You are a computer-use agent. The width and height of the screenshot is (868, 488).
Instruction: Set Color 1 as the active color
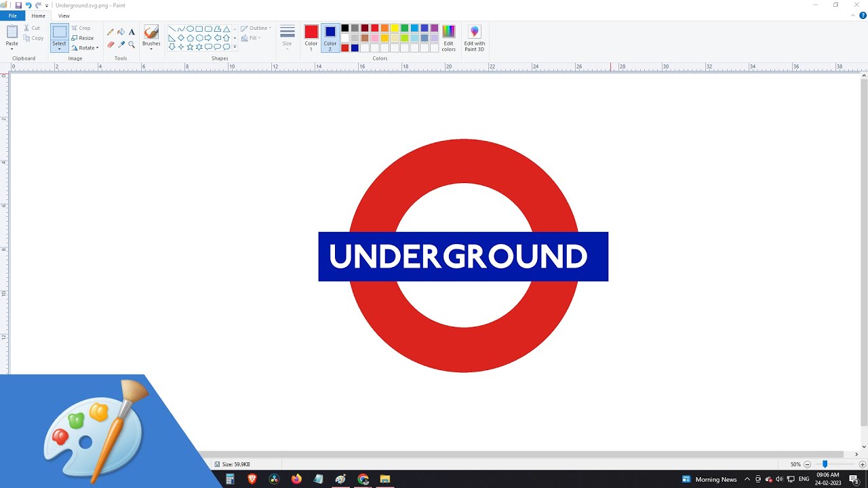click(x=311, y=38)
